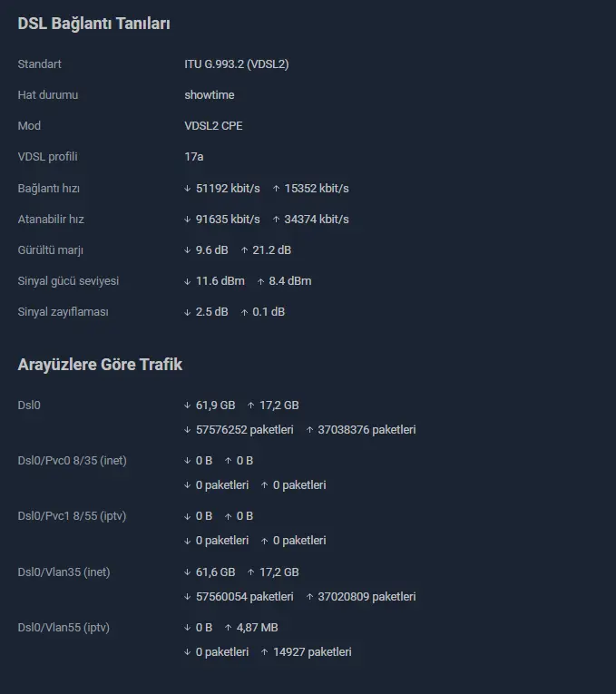Click the download arrow beside 51192 kbit/s
616x694 pixels.
click(x=187, y=189)
